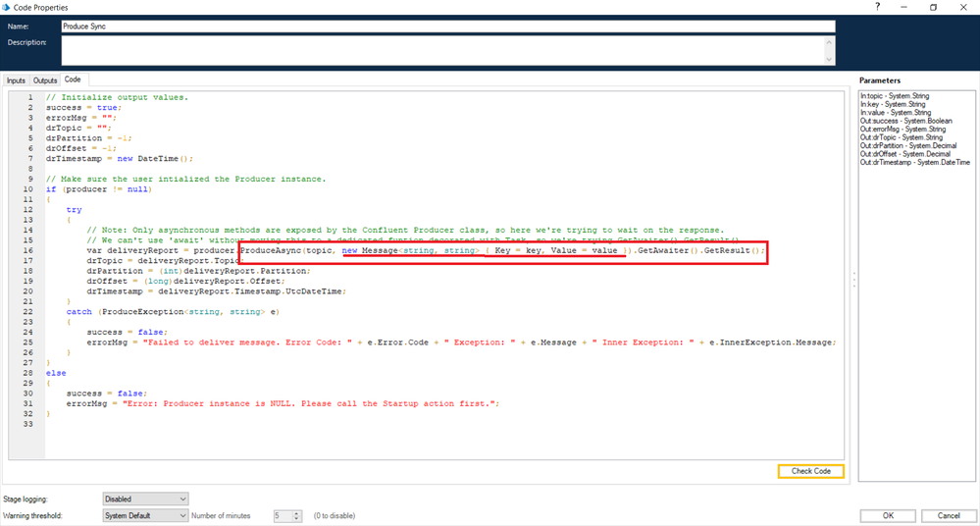Select In:key - System.String parameter
Image resolution: width=980 pixels, height=526 pixels.
click(x=893, y=104)
